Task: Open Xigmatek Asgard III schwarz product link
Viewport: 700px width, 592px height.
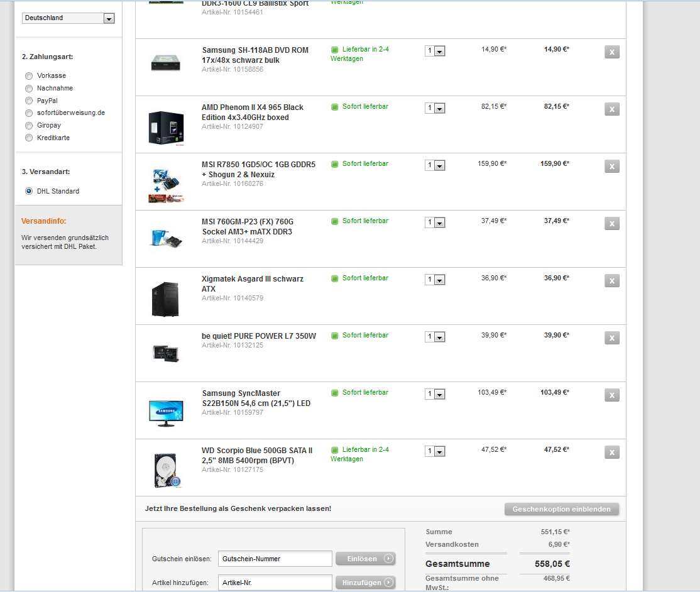Action: 252,283
